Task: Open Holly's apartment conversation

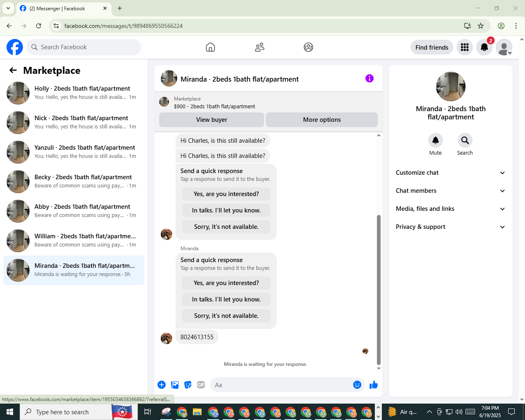Action: coord(74,93)
